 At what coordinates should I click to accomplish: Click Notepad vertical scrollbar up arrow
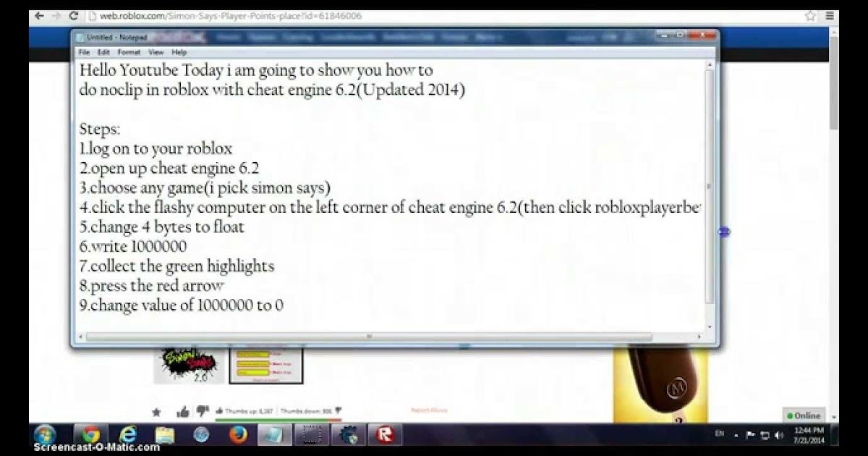pyautogui.click(x=710, y=66)
